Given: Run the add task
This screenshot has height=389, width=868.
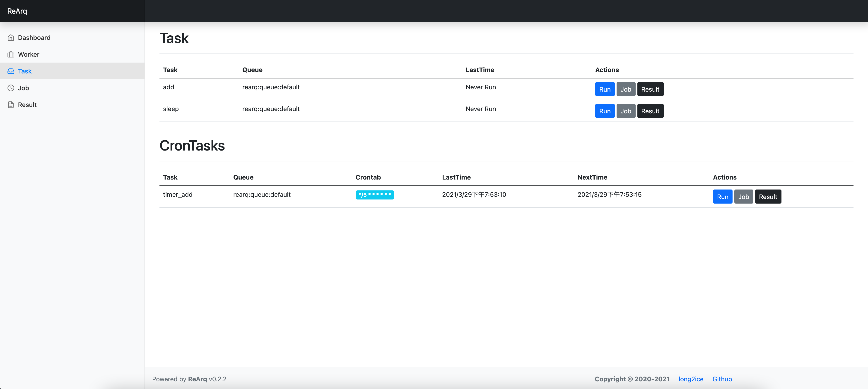Looking at the screenshot, I should click(x=605, y=89).
